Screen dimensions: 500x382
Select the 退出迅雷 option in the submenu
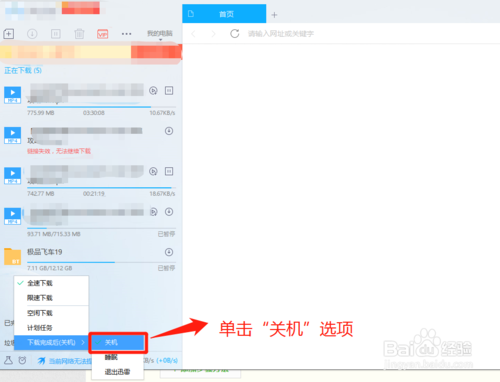(118, 372)
